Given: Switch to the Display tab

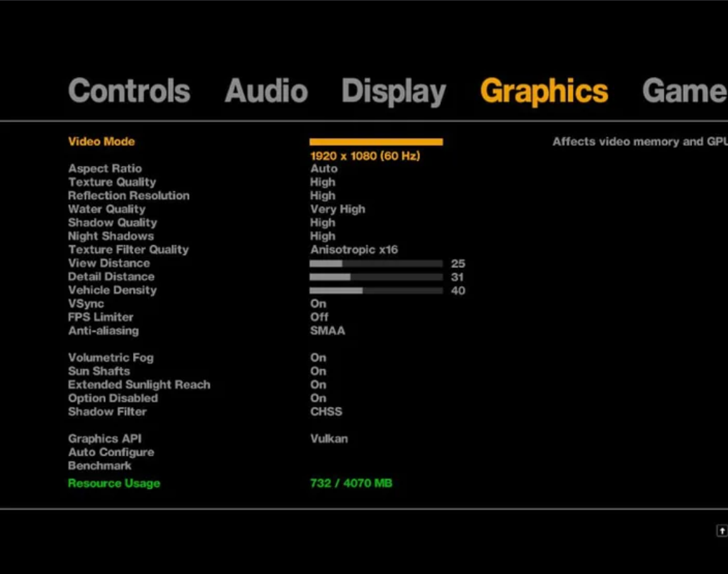Looking at the screenshot, I should point(394,91).
